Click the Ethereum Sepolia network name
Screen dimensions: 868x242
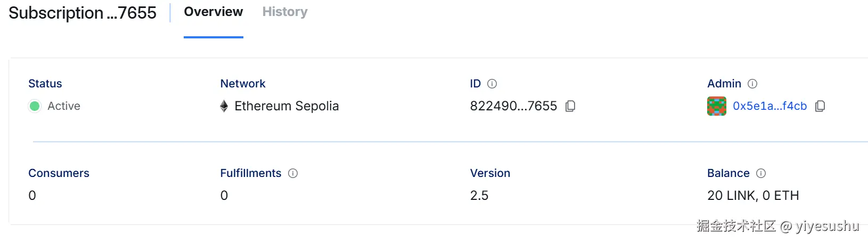(286, 106)
